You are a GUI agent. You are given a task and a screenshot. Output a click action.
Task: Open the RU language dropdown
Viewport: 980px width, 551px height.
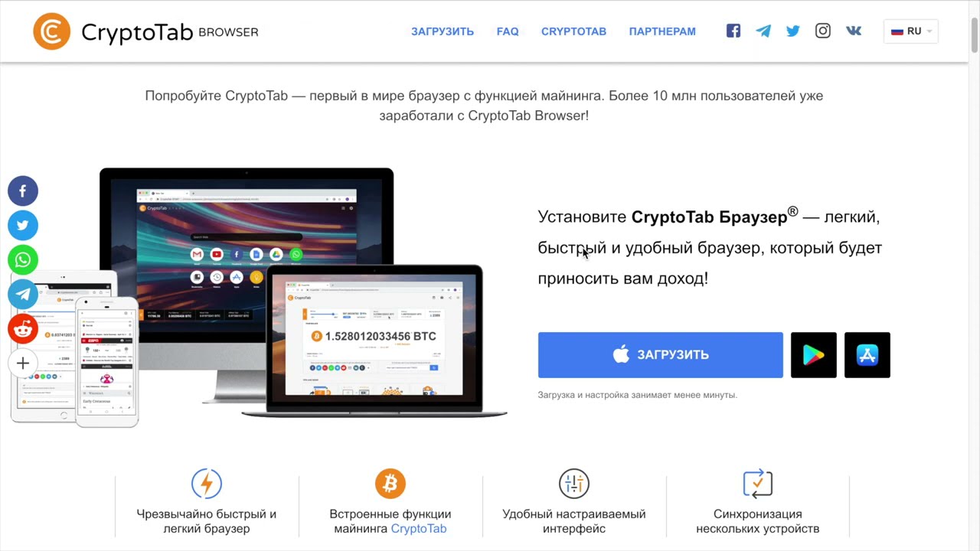tap(911, 31)
